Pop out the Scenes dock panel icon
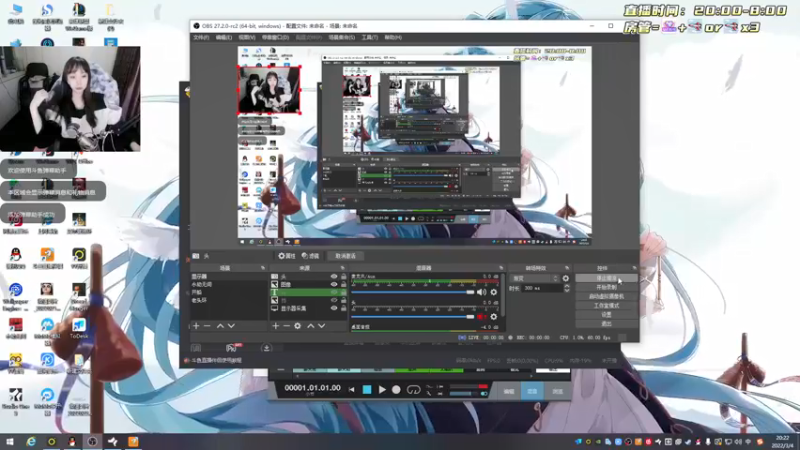 pos(263,268)
